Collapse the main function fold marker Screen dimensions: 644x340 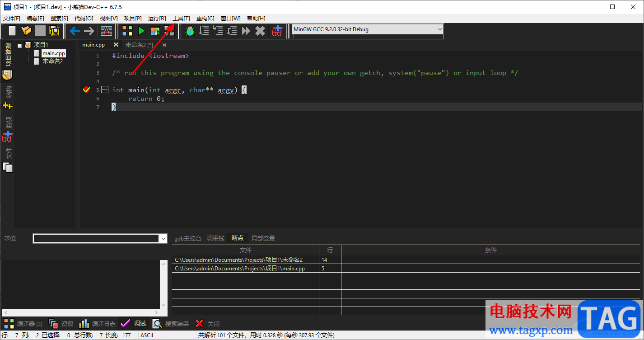pyautogui.click(x=105, y=90)
